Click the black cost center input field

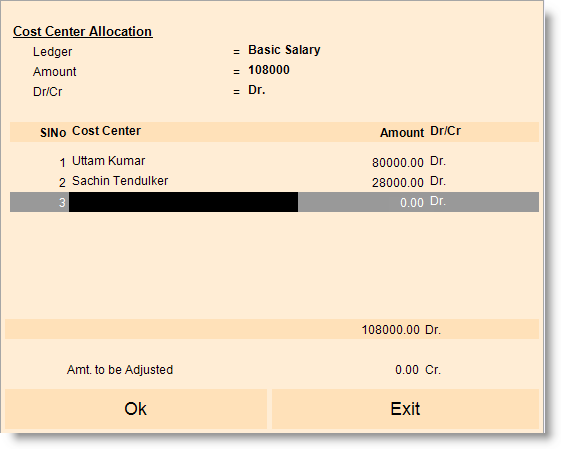[183, 202]
